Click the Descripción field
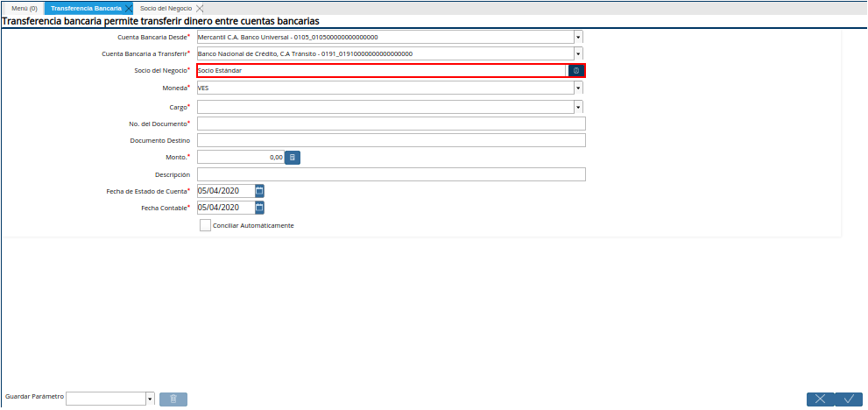Image resolution: width=868 pixels, height=410 pixels. pos(392,174)
